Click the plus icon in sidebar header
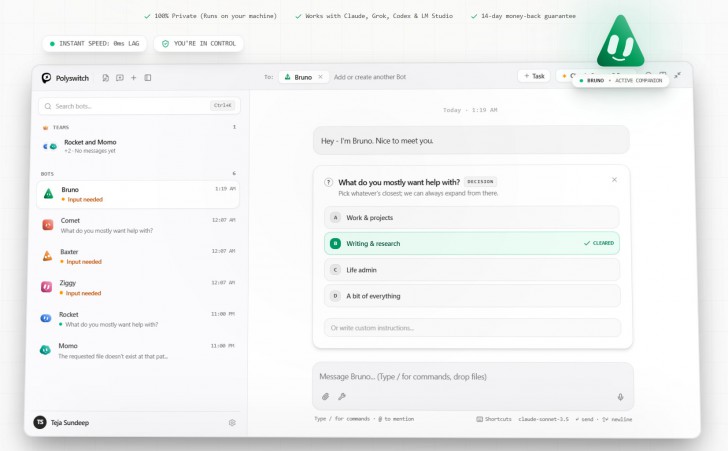 [x=134, y=78]
